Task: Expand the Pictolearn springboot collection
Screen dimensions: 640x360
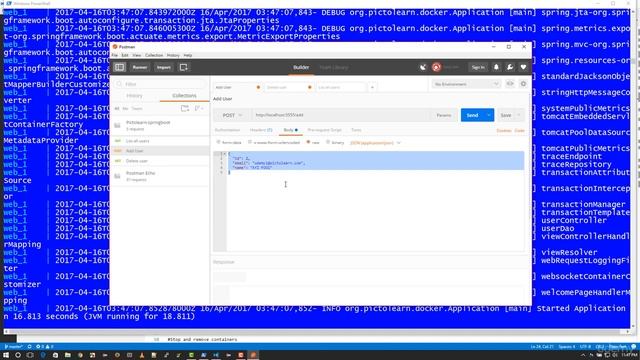Action: (160, 125)
